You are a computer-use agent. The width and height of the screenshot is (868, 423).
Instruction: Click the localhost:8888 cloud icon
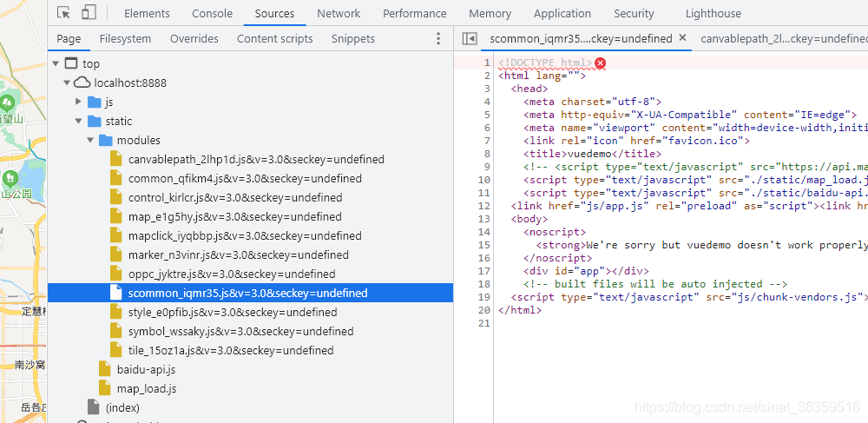pyautogui.click(x=82, y=83)
